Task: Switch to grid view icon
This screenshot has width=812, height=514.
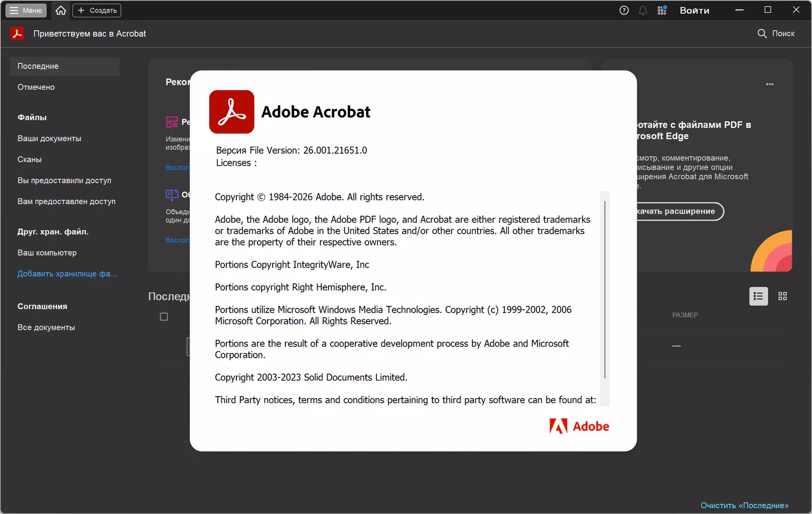Action: (783, 296)
